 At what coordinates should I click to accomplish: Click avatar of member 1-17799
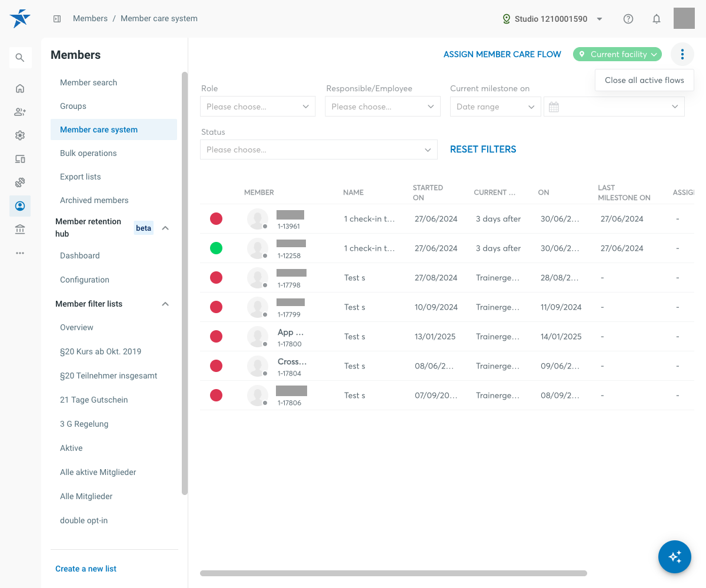point(258,307)
